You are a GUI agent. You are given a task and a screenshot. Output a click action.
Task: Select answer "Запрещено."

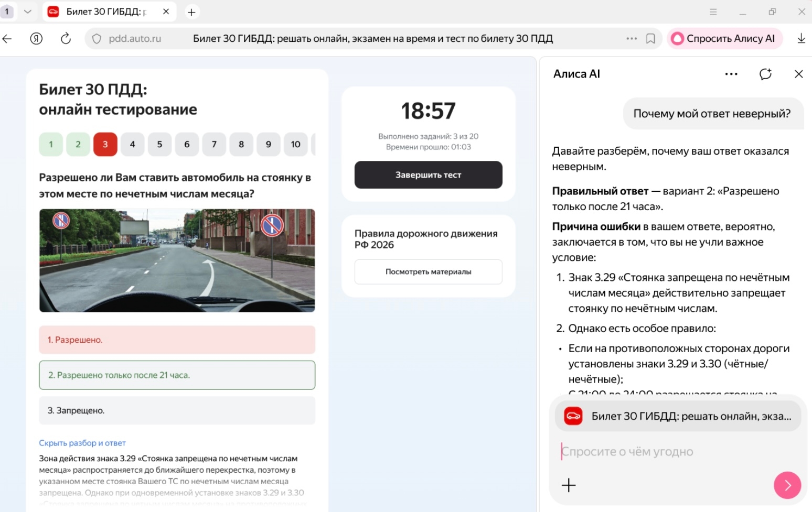177,410
